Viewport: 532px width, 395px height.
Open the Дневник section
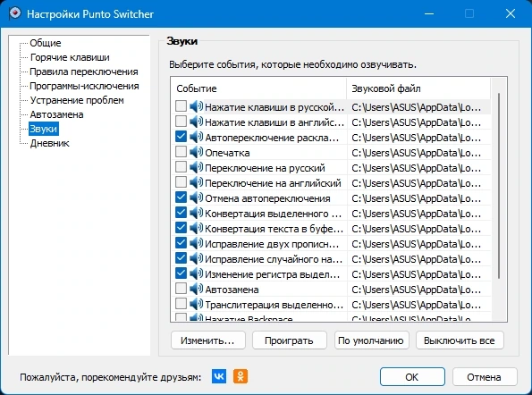[x=49, y=143]
